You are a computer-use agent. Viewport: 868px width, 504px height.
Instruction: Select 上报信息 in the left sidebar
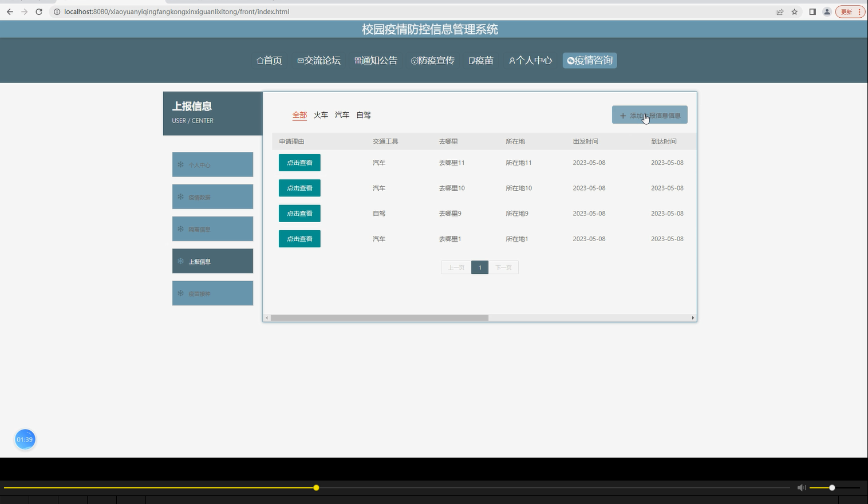pos(212,261)
